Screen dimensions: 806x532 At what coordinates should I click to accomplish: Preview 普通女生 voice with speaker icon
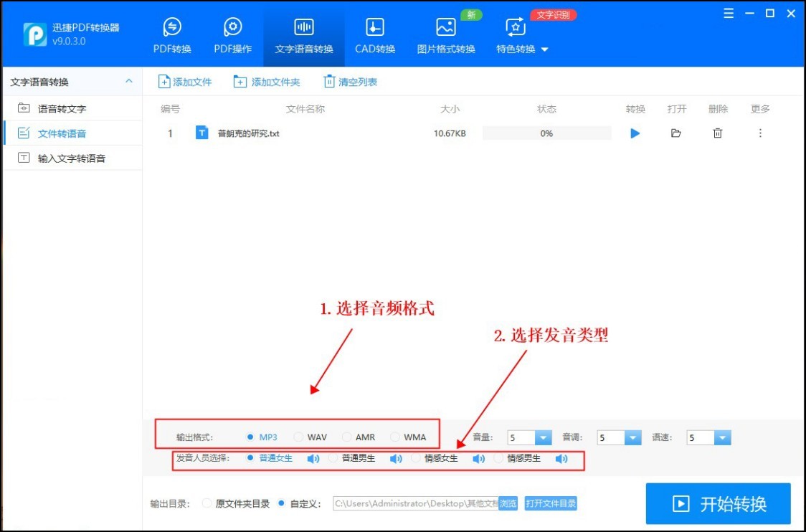pyautogui.click(x=313, y=458)
